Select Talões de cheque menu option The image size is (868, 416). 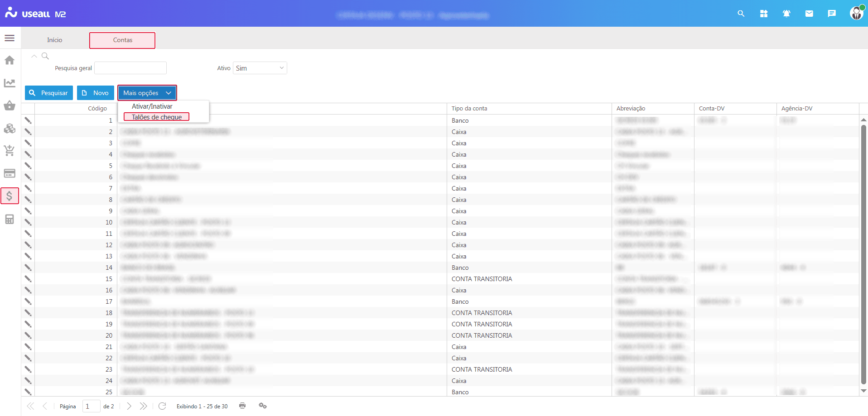156,117
